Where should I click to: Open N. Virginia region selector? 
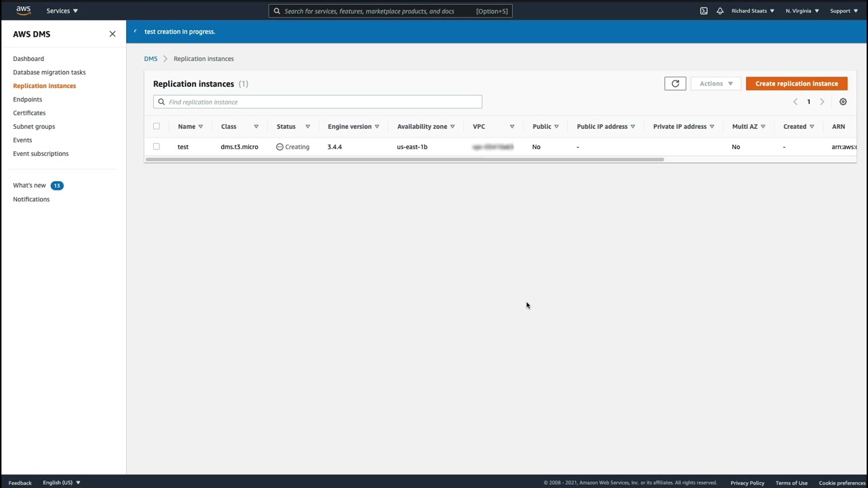click(x=802, y=11)
